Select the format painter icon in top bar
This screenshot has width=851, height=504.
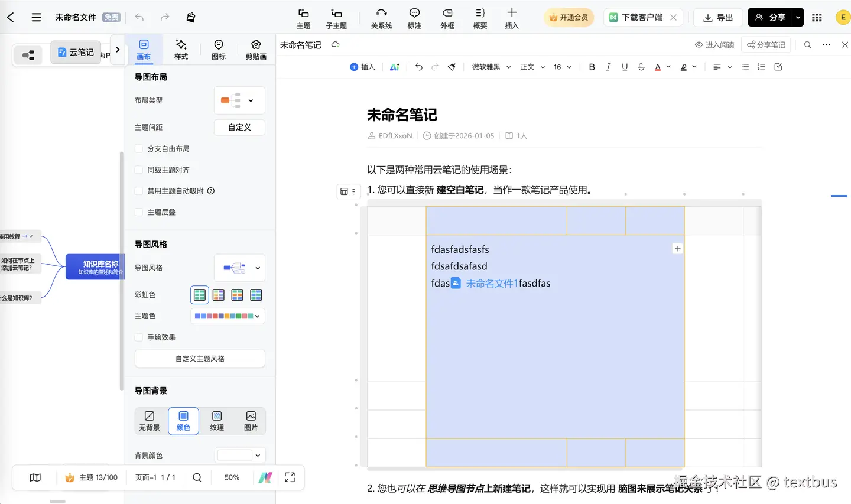190,17
